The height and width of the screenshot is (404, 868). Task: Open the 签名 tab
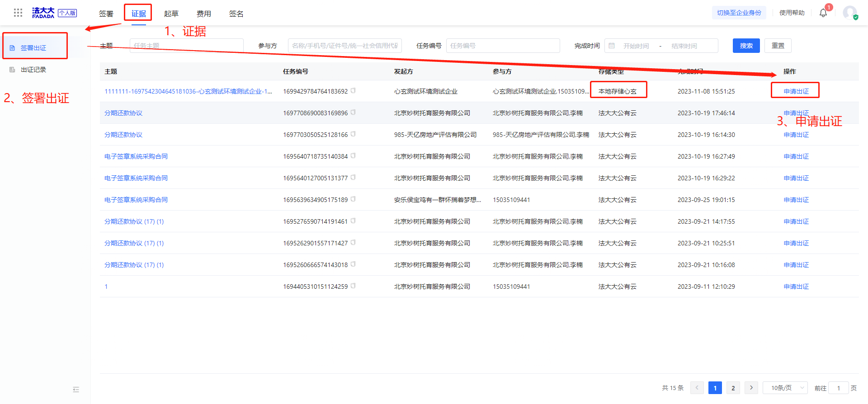[x=236, y=14]
